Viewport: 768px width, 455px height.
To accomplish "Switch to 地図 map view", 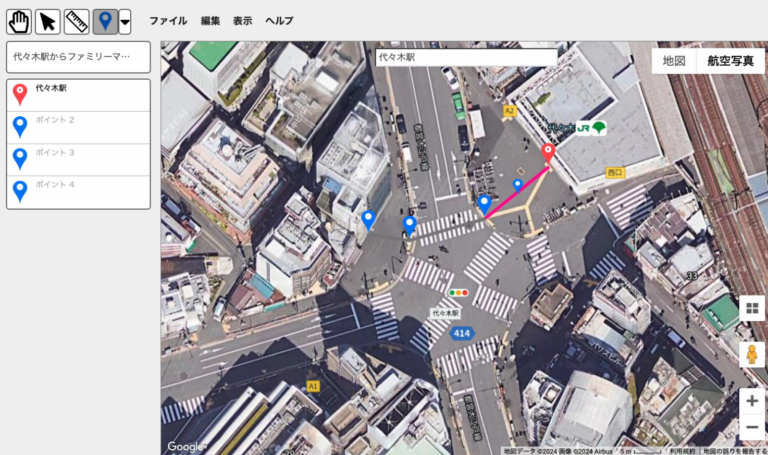I will point(674,61).
